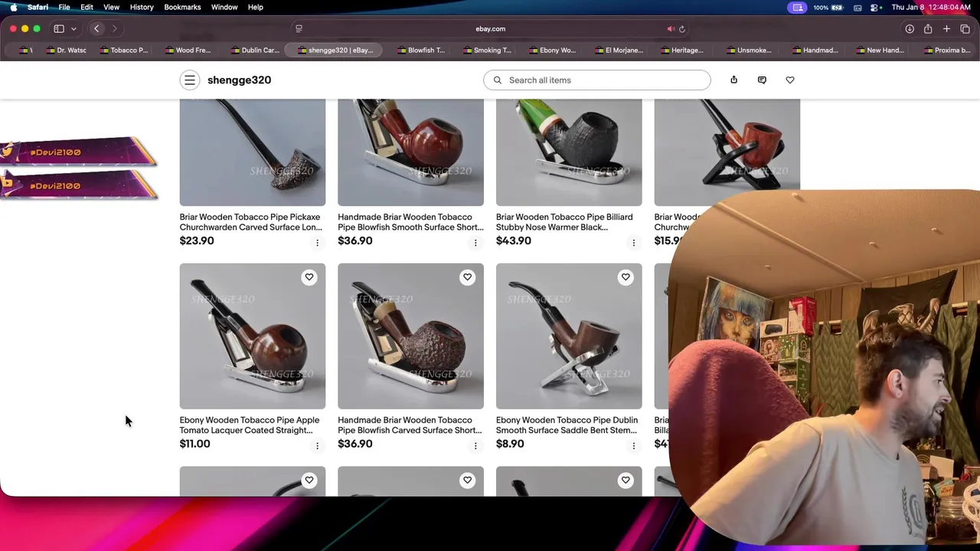Add Ebony Apple Tomato pipe to watchlist
The height and width of the screenshot is (551, 980).
pos(309,277)
